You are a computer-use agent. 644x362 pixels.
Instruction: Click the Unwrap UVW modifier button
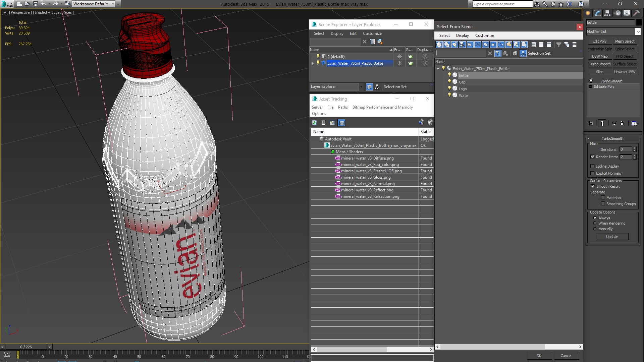pyautogui.click(x=625, y=72)
